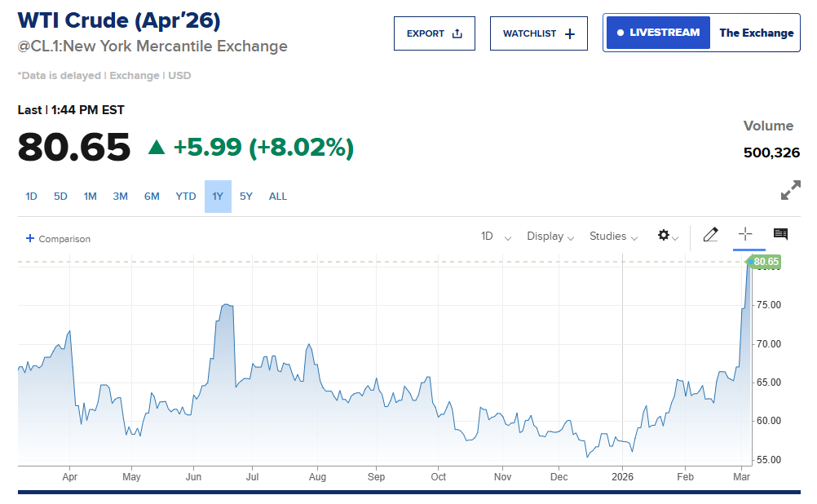
Task: Select the 5D time range
Action: pyautogui.click(x=60, y=197)
